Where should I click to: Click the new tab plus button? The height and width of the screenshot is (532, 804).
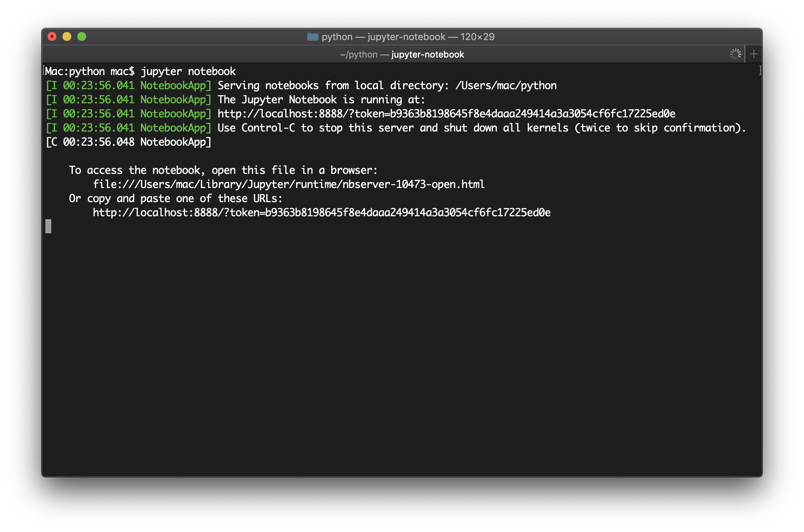pos(753,54)
